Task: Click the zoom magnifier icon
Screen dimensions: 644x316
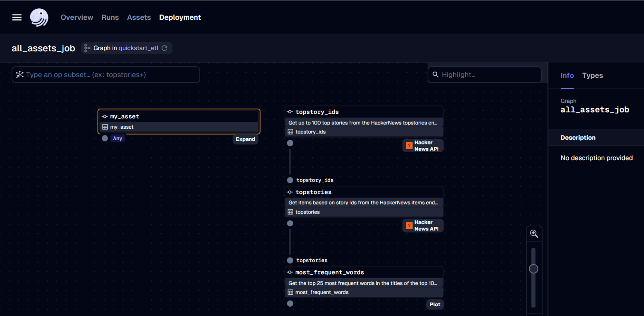Action: (534, 233)
